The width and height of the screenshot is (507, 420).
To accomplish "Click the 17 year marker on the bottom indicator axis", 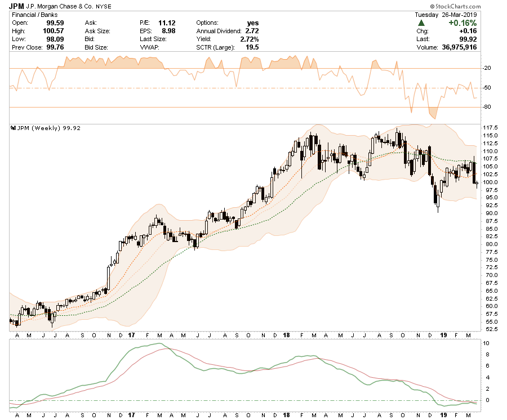I will click(x=131, y=415).
